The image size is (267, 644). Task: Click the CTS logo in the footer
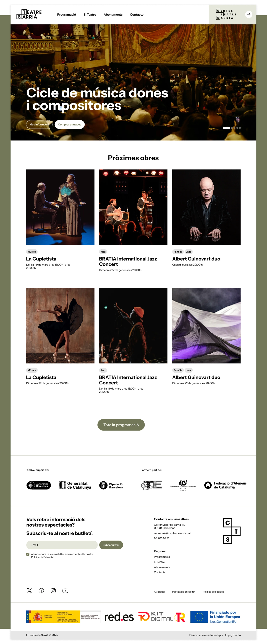232,531
